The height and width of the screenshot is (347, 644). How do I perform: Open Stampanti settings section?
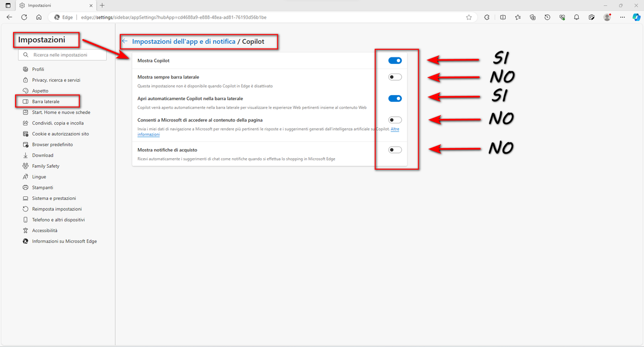pyautogui.click(x=42, y=187)
